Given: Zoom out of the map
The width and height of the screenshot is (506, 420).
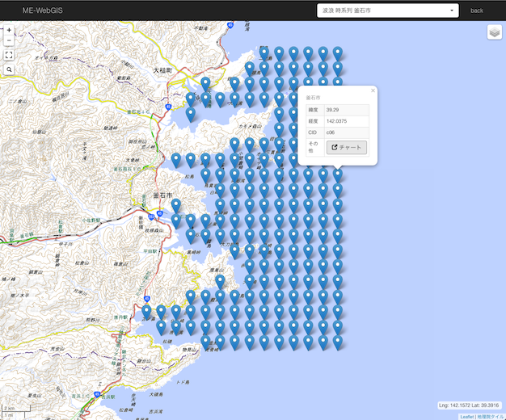Looking at the screenshot, I should [x=9, y=40].
